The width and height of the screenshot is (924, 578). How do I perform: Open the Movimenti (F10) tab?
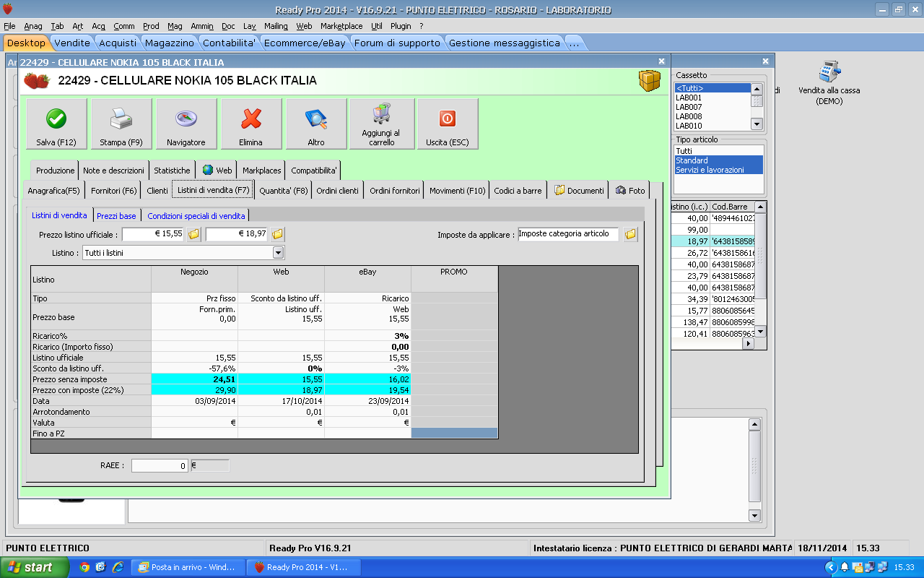tap(457, 191)
